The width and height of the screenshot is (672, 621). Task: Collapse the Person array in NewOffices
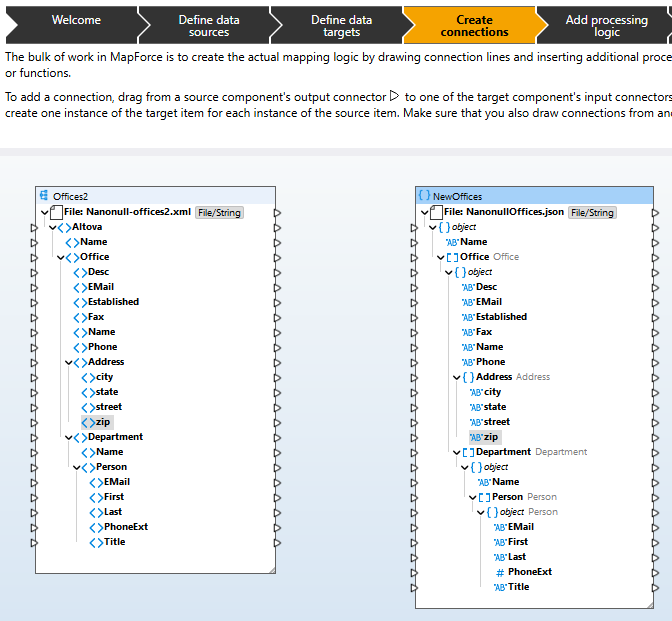coord(473,497)
